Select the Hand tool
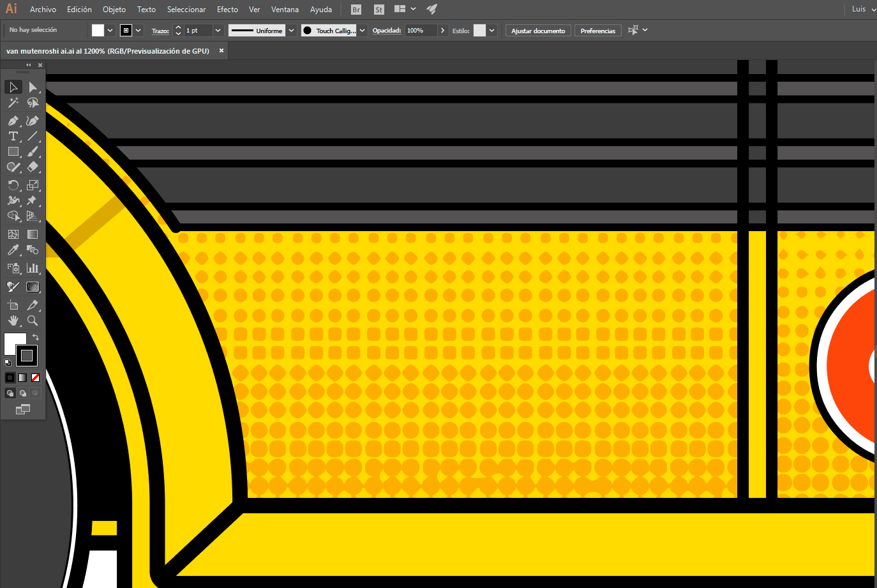 [x=13, y=320]
